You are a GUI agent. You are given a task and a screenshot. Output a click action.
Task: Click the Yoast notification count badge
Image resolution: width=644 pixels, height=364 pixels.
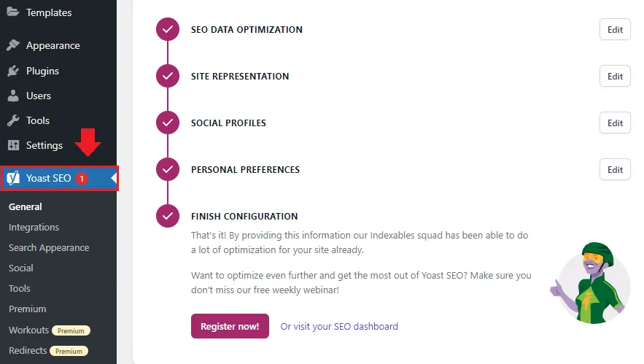(82, 179)
